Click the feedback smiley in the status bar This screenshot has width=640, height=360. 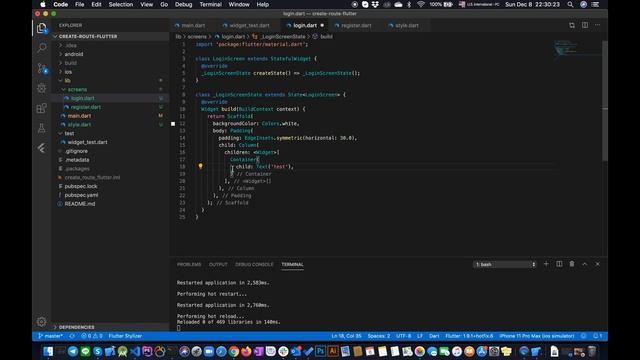(x=584, y=336)
